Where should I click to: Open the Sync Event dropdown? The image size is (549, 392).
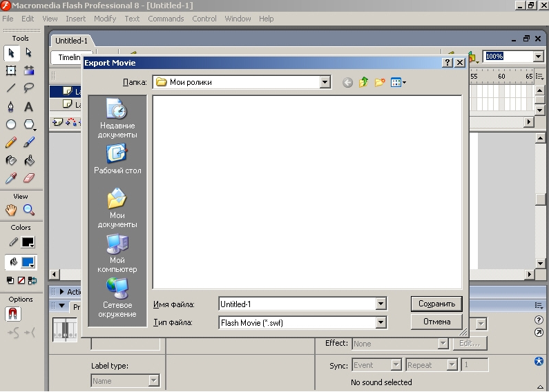[396, 365]
